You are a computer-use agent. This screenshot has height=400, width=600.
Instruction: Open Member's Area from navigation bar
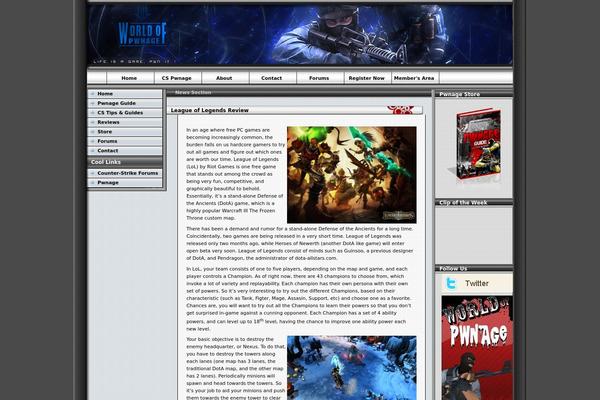click(x=415, y=78)
